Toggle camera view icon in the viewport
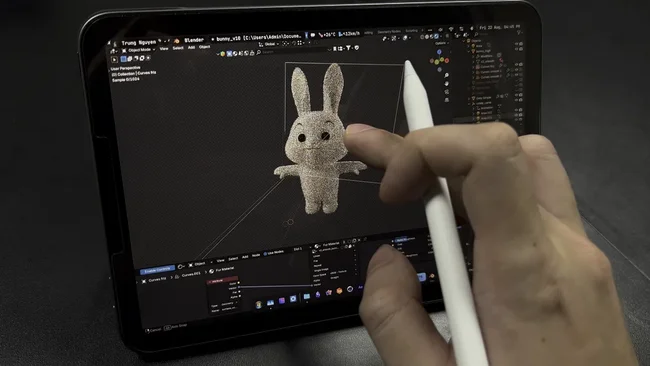 click(446, 92)
